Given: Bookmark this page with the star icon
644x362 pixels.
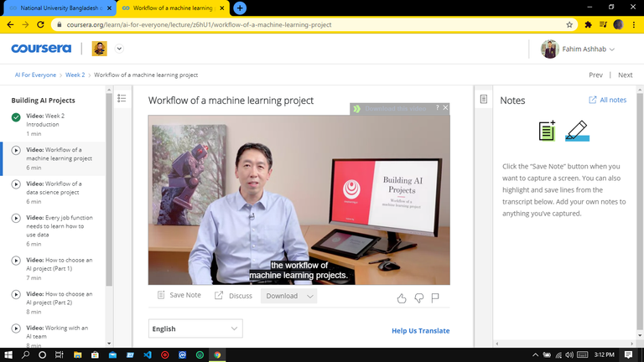Looking at the screenshot, I should point(569,24).
